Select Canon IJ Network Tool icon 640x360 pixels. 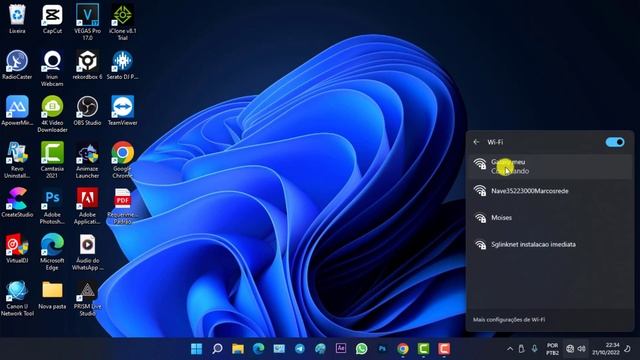[17, 298]
